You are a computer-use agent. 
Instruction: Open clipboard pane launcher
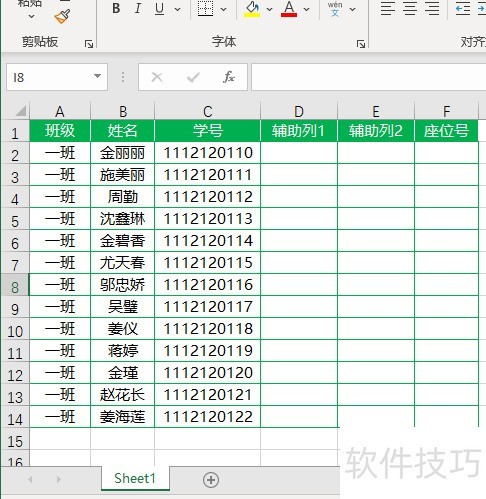89,44
